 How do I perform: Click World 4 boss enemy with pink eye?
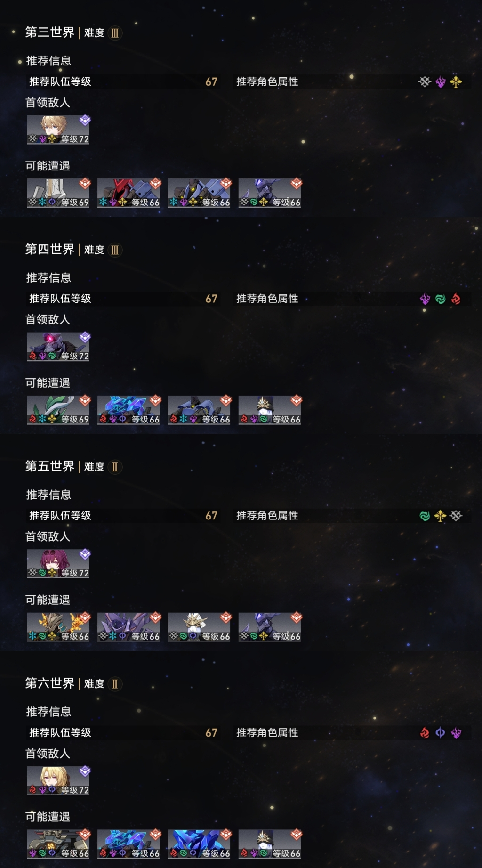click(x=58, y=347)
